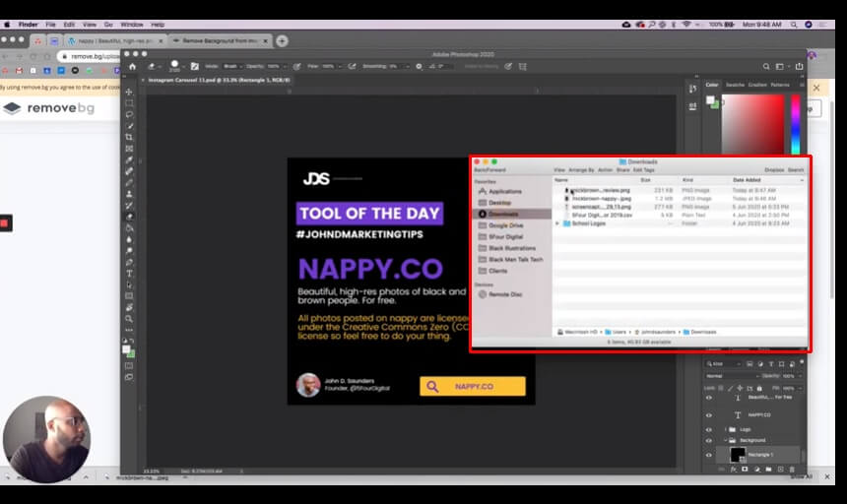
Task: Select the Rectangular Marquee tool
Action: [x=129, y=103]
